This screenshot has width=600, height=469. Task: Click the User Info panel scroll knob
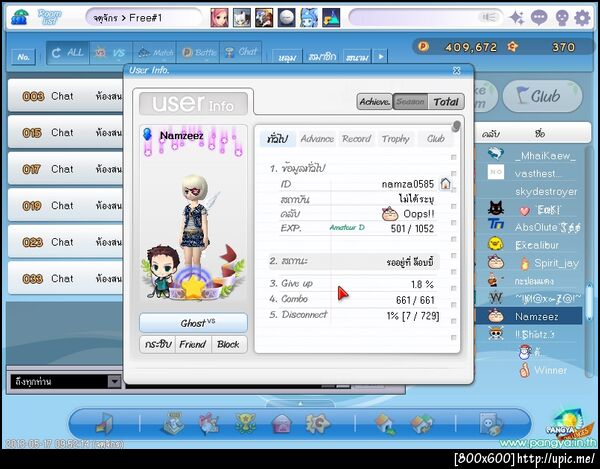[456, 126]
